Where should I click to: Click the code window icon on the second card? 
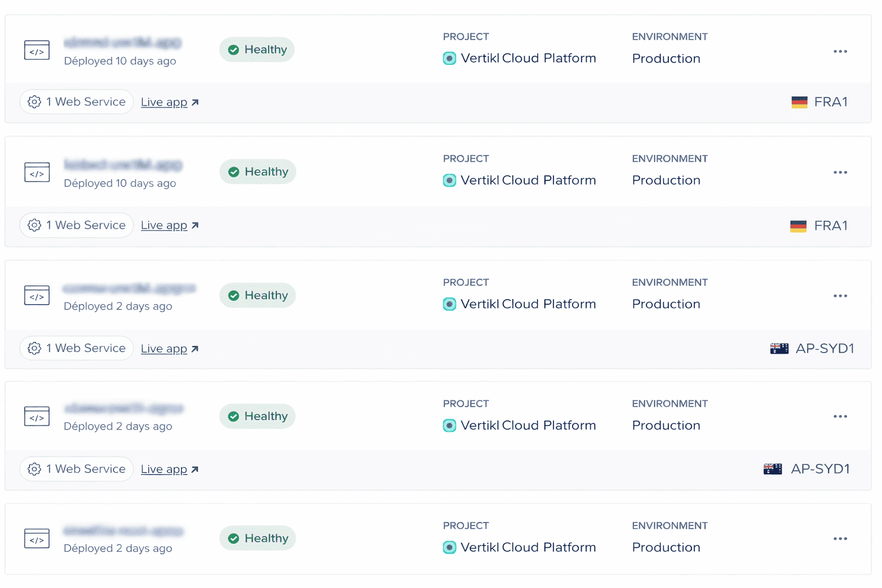tap(37, 172)
